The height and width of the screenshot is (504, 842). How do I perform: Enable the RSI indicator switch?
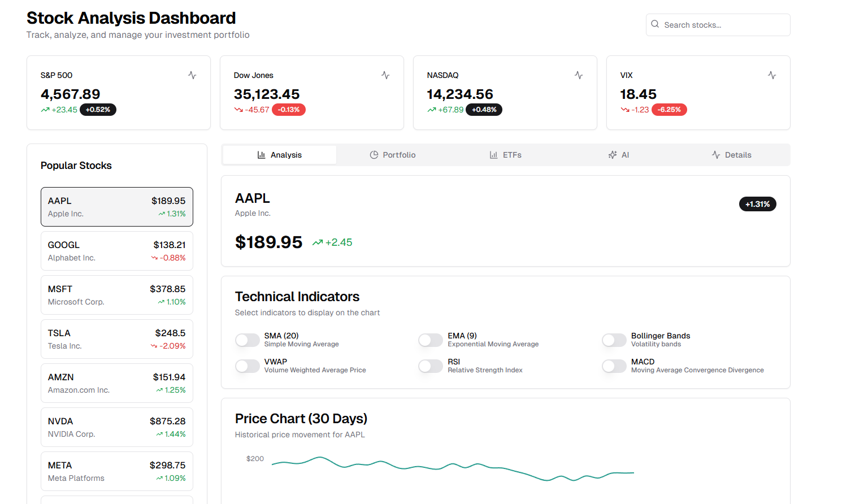tap(431, 366)
